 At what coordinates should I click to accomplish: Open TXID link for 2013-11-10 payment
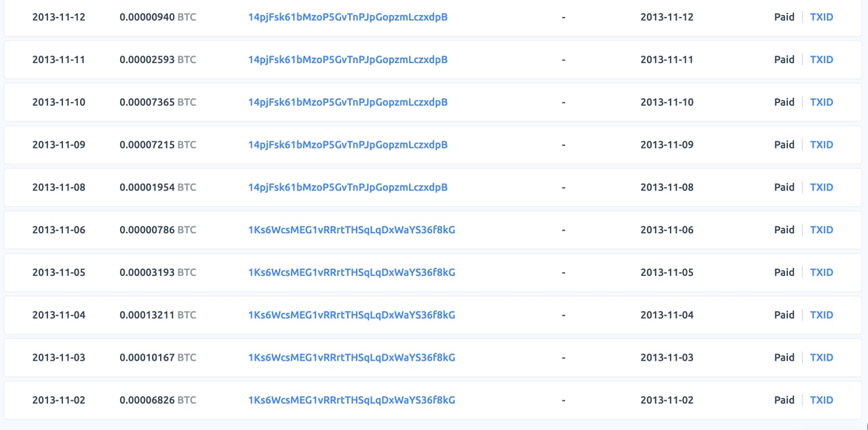pyautogui.click(x=821, y=102)
